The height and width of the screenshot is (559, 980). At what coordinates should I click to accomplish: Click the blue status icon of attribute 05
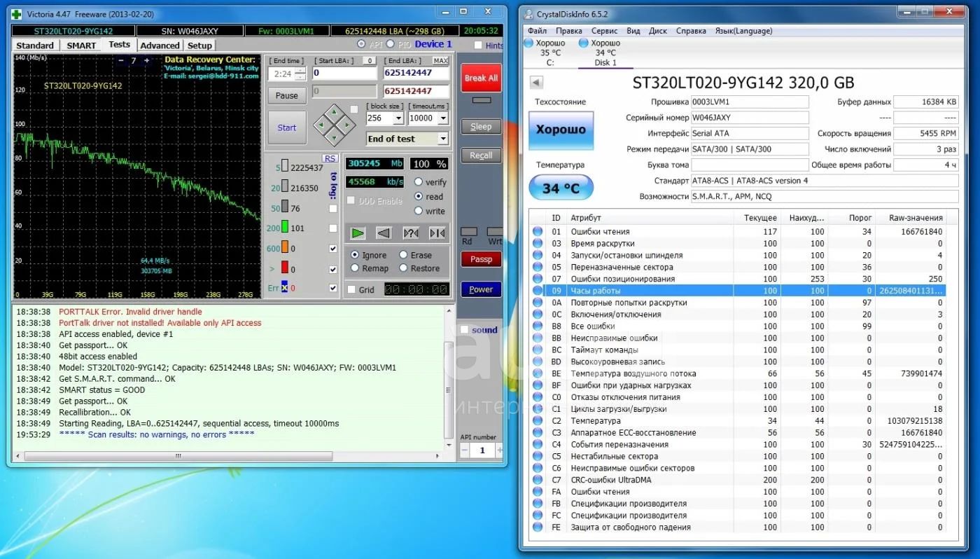coord(538,267)
